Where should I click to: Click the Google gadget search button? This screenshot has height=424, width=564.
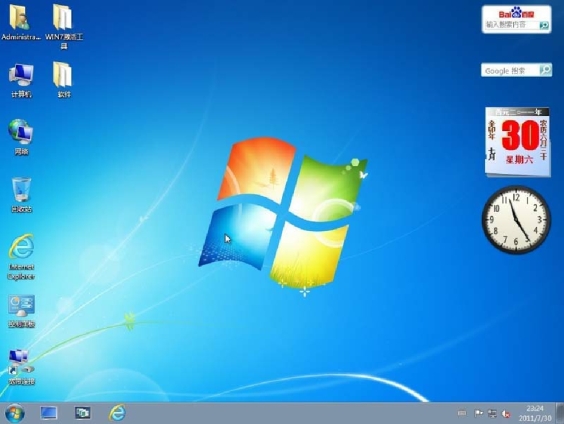[x=545, y=70]
